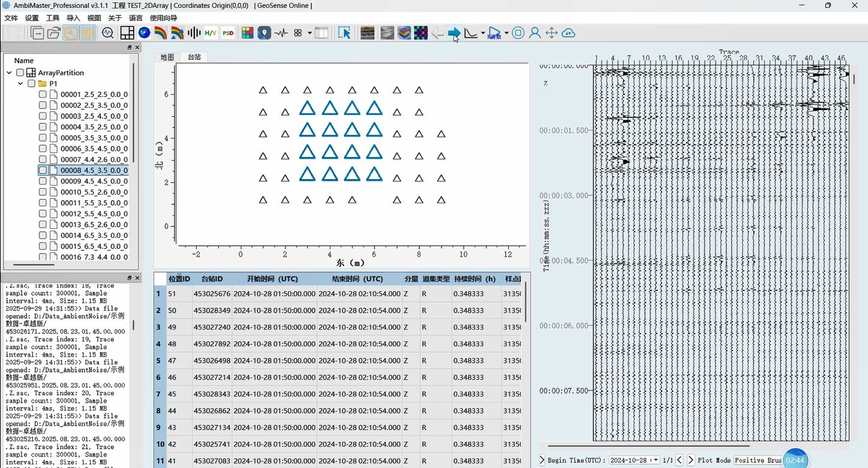This screenshot has height=468, width=868.
Task: Click the waveform display icon
Action: (281, 33)
